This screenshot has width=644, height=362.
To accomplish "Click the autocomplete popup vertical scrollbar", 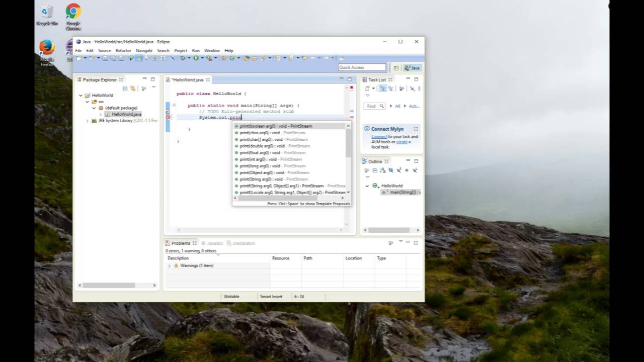I will pos(348,143).
